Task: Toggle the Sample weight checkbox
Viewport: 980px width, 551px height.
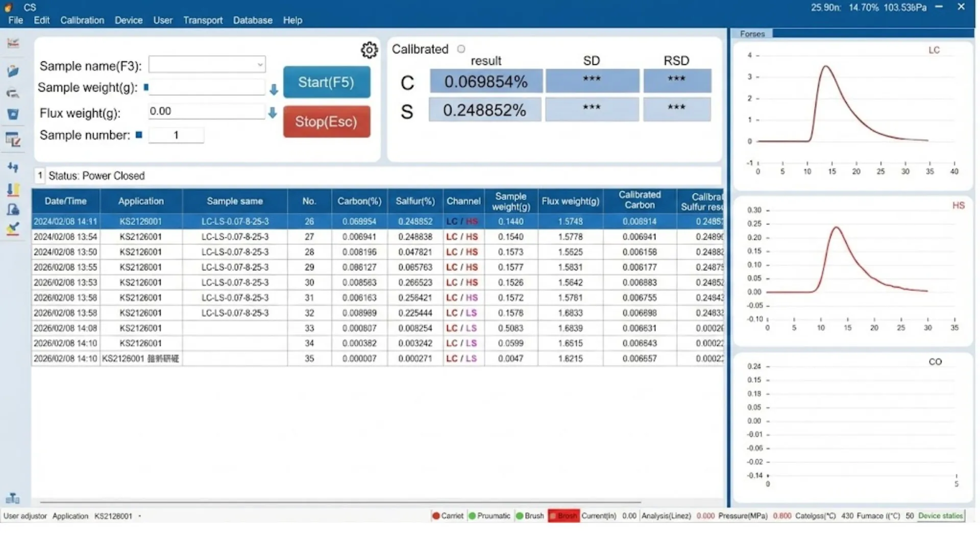Action: tap(146, 88)
